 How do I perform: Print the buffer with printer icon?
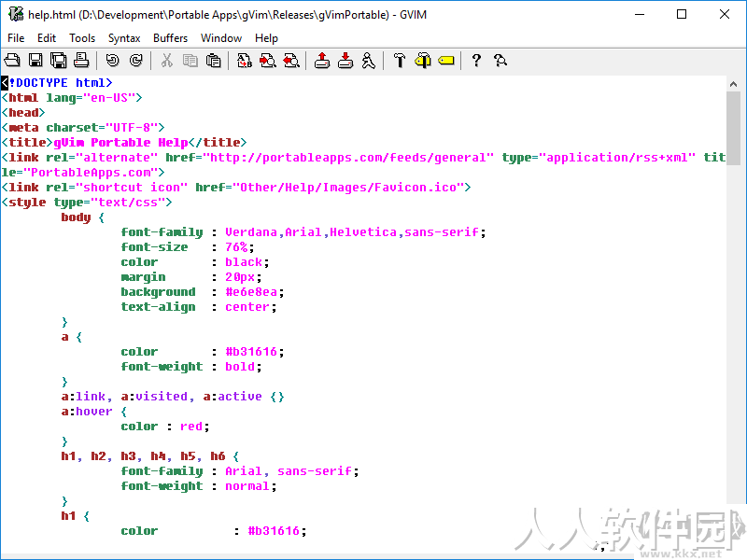(x=81, y=61)
